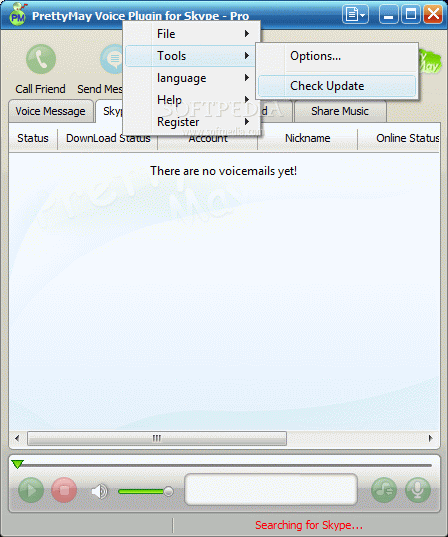Viewport: 448px width, 537px height.
Task: Sort by the Nickname column header
Action: [x=308, y=138]
